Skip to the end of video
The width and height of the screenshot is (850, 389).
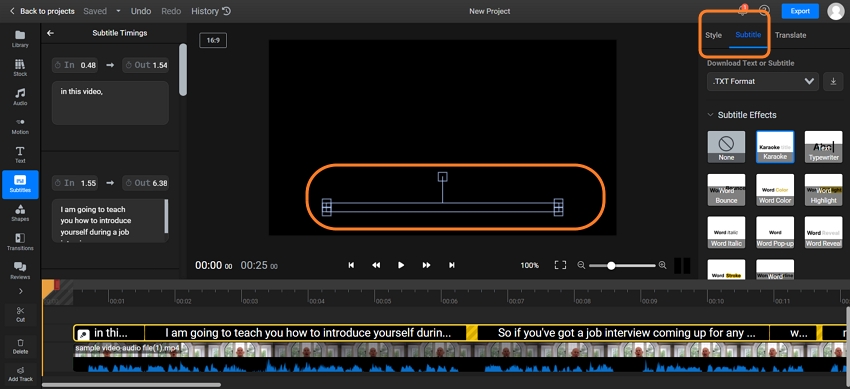coord(452,265)
